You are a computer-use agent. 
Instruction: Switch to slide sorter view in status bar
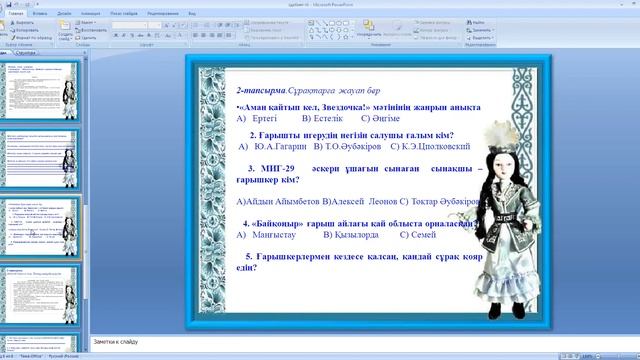pos(570,356)
